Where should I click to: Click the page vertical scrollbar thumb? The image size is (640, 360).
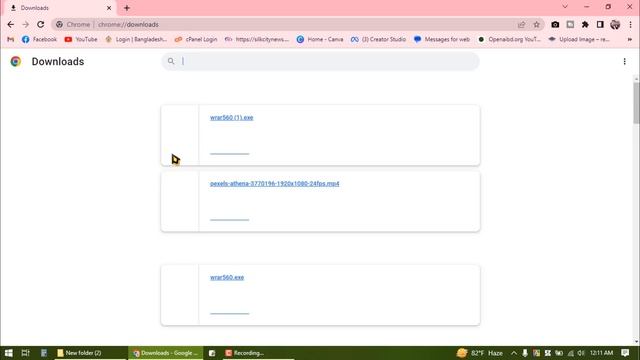click(x=636, y=102)
